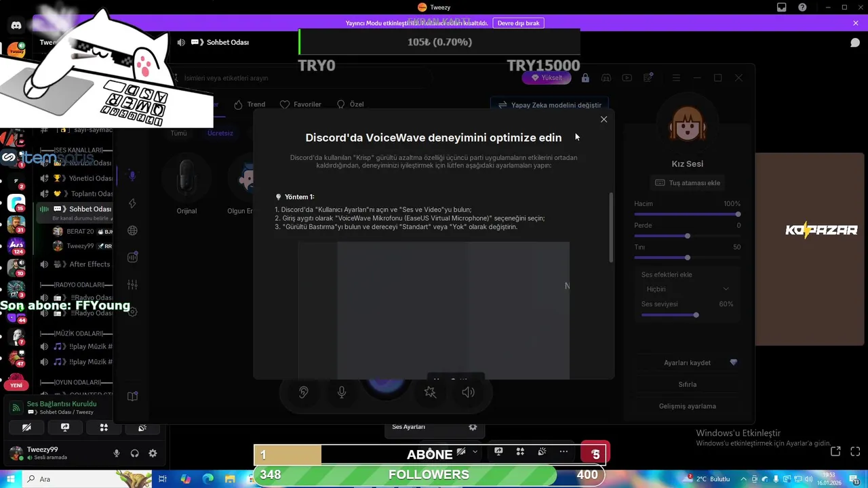Open the YouTube icon in VoiceWave toolbar
Image resolution: width=868 pixels, height=488 pixels.
(627, 78)
